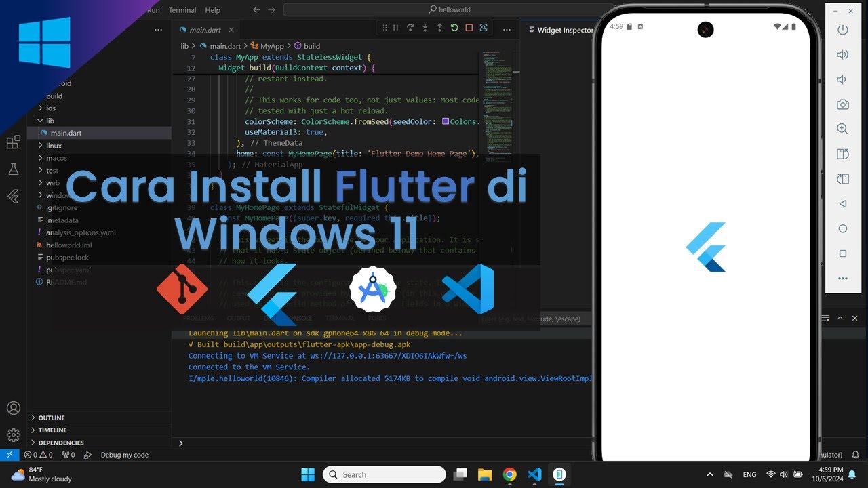The image size is (868, 488).
Task: Rotate emulator right
Action: 843,179
